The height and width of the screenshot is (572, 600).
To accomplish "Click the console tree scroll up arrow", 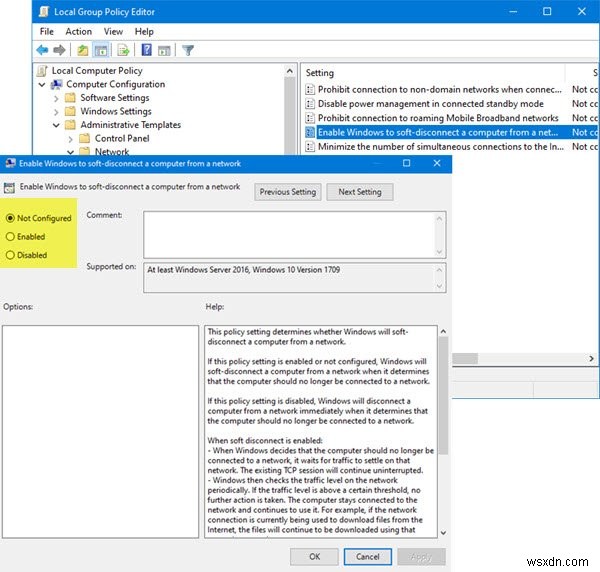I will [290, 71].
